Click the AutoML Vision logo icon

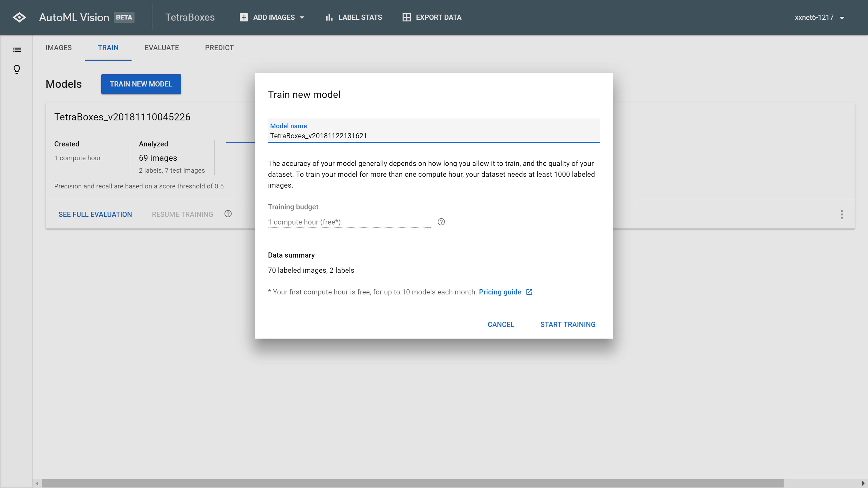[x=19, y=17]
